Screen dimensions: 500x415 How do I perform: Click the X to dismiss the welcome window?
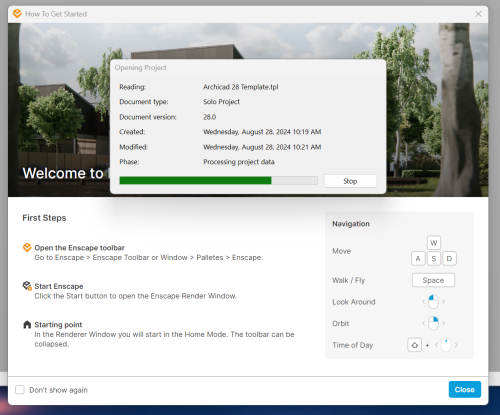[478, 14]
